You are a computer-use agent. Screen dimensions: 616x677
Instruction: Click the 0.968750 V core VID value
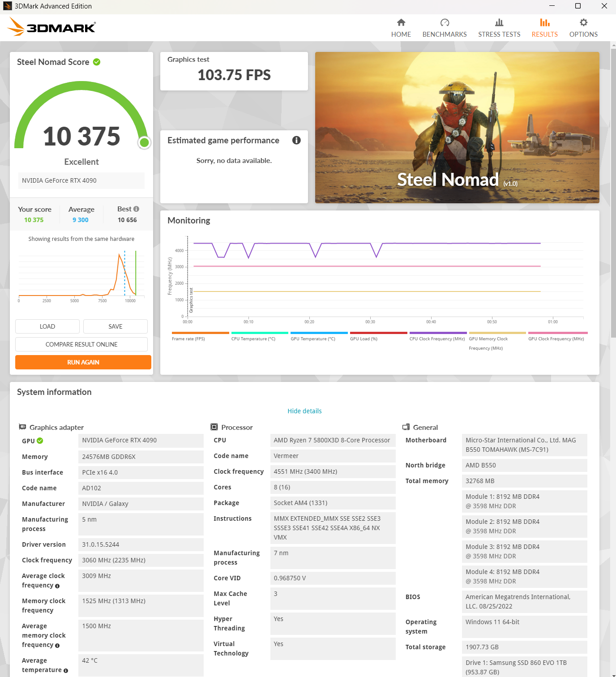pos(333,578)
